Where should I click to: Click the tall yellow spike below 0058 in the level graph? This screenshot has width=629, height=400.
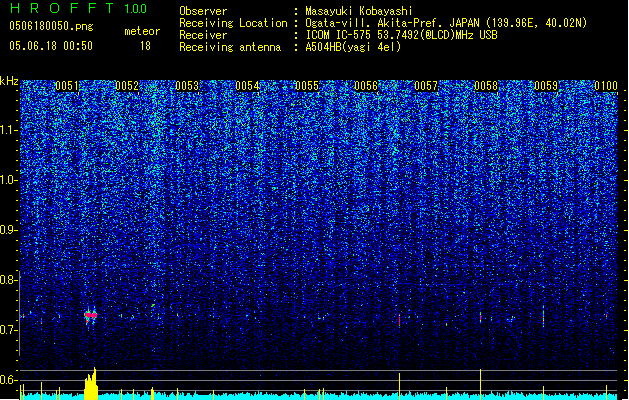(x=481, y=384)
